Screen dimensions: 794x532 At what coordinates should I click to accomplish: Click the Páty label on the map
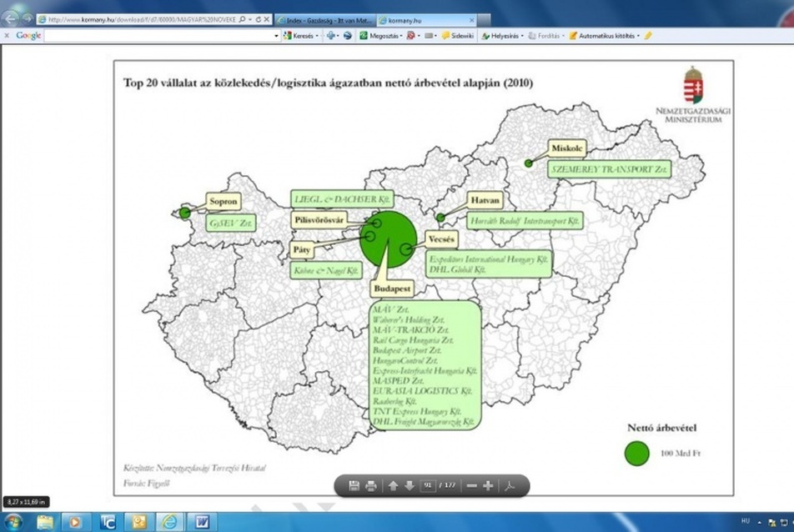pos(302,249)
